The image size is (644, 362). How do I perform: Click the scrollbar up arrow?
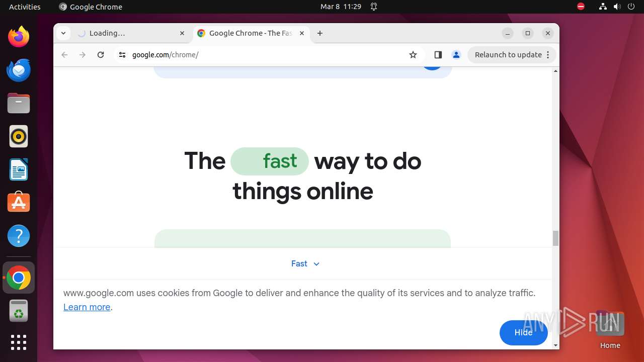coord(555,71)
